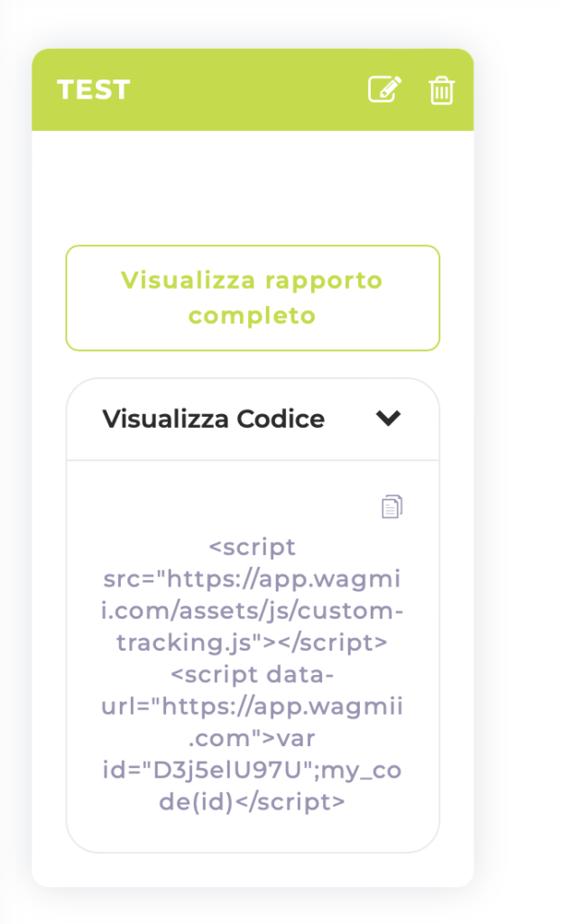
Task: Copy the tracking code with clipboard icon
Action: tap(392, 506)
